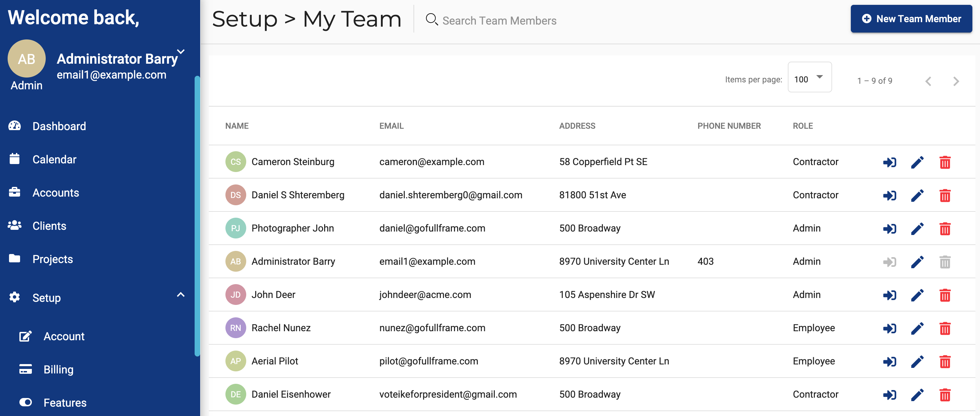The image size is (980, 416).
Task: Delete Daniel Eisenhower trash icon
Action: coord(945,395)
